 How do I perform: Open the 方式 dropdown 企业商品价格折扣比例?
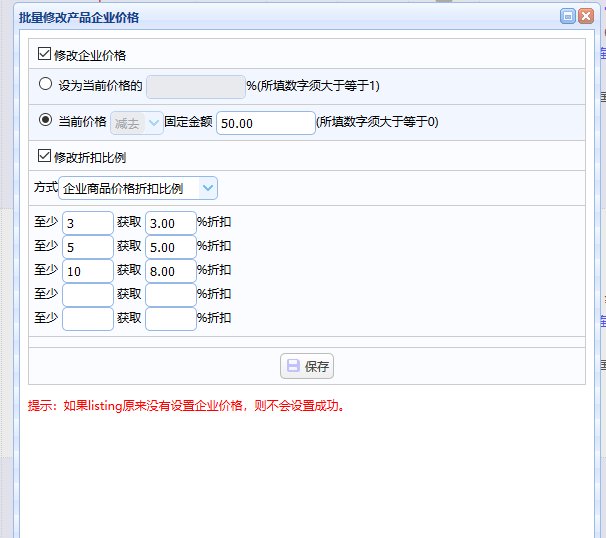pyautogui.click(x=138, y=188)
